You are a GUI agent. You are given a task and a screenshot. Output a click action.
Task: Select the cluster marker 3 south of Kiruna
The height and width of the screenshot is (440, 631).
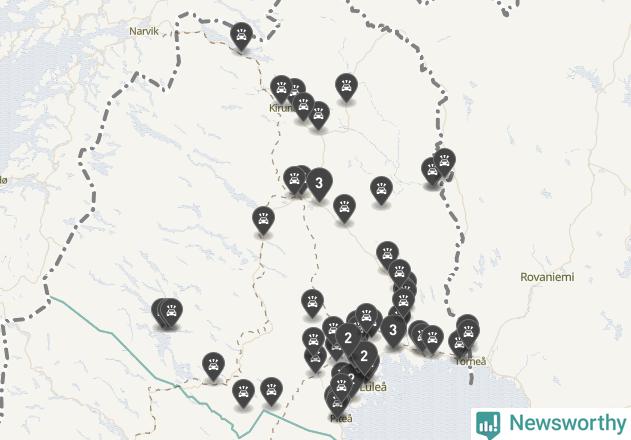pyautogui.click(x=319, y=184)
